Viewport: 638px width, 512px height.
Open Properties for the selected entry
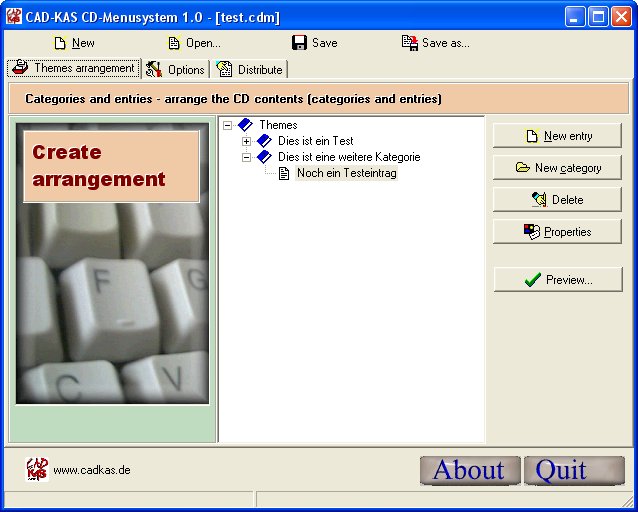[557, 232]
